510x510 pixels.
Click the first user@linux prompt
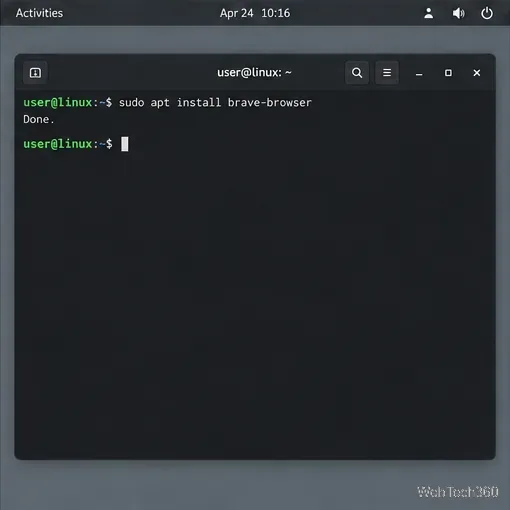(x=68, y=103)
